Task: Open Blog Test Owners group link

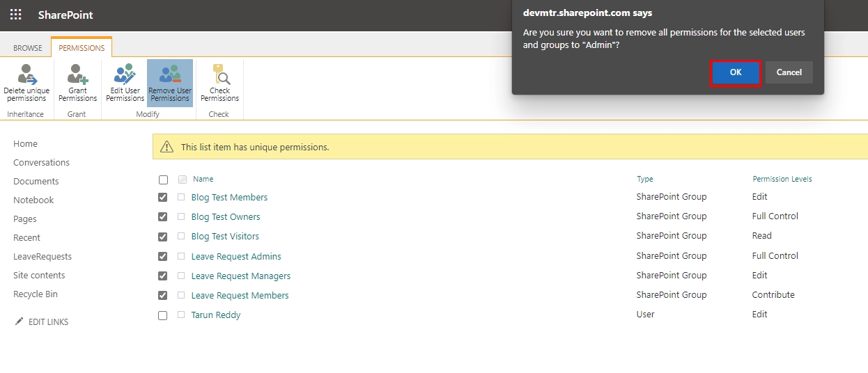Action: [x=226, y=217]
